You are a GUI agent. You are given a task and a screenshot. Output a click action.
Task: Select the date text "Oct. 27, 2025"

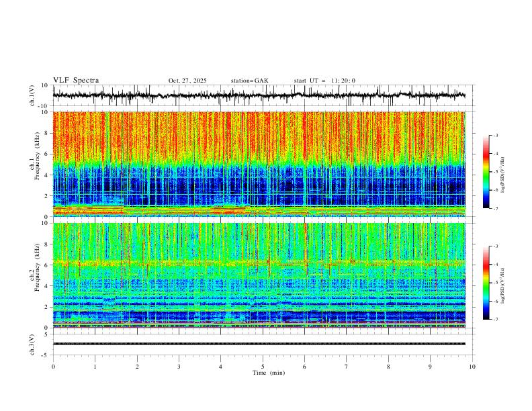pyautogui.click(x=187, y=81)
